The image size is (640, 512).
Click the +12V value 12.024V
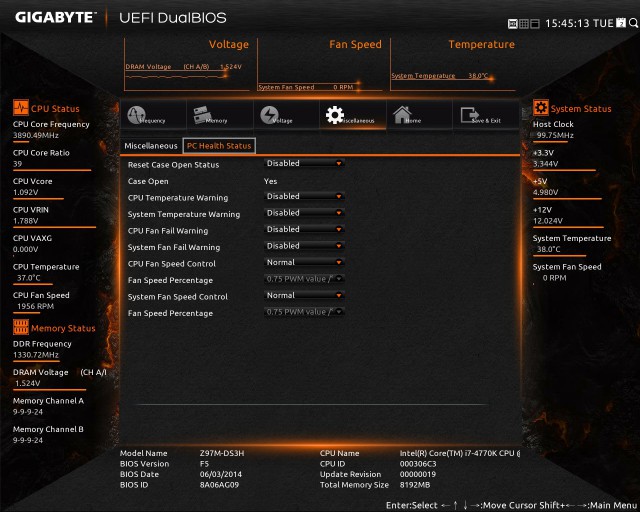[x=548, y=221]
